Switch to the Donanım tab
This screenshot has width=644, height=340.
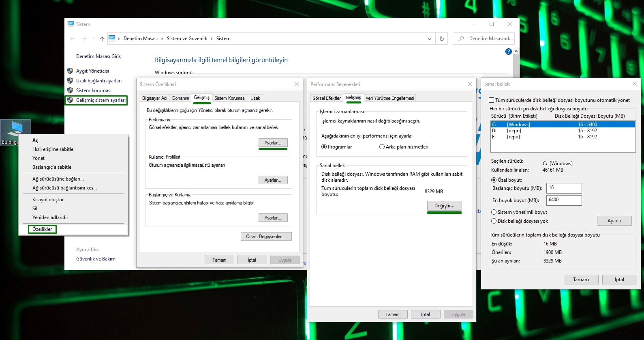tap(180, 98)
